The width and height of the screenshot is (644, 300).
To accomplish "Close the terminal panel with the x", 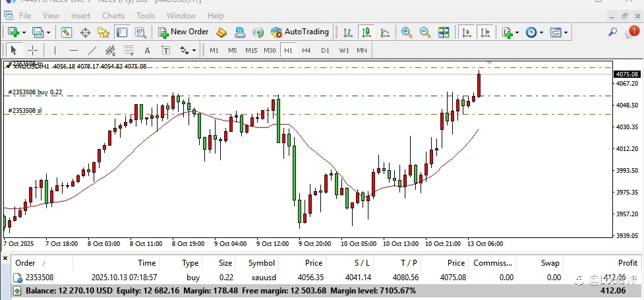I will (5, 258).
